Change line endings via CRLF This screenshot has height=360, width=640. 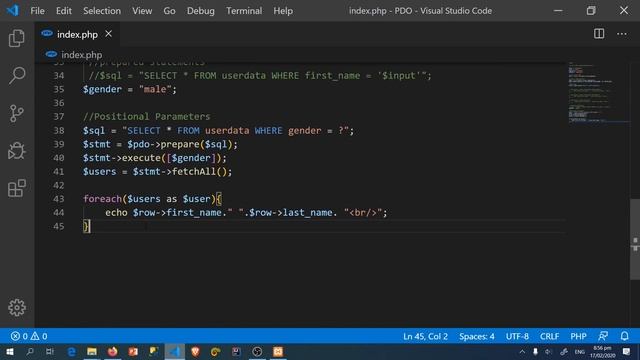click(x=549, y=336)
